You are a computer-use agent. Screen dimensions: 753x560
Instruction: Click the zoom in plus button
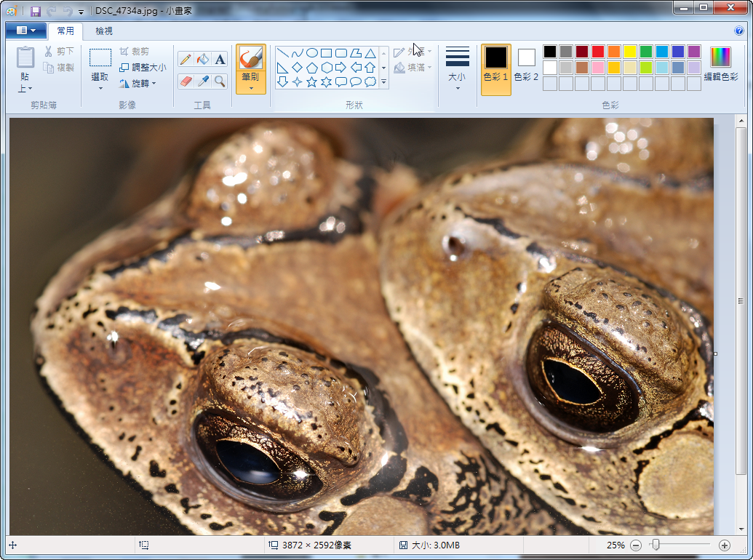click(x=724, y=545)
